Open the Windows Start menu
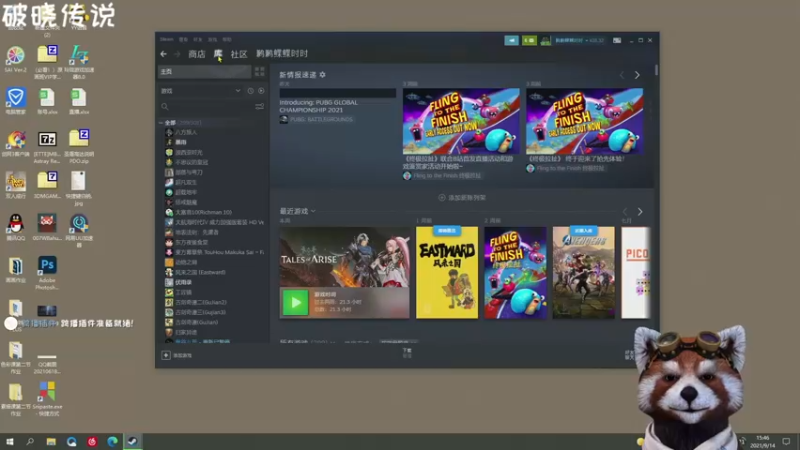This screenshot has height=450, width=800. (10, 441)
